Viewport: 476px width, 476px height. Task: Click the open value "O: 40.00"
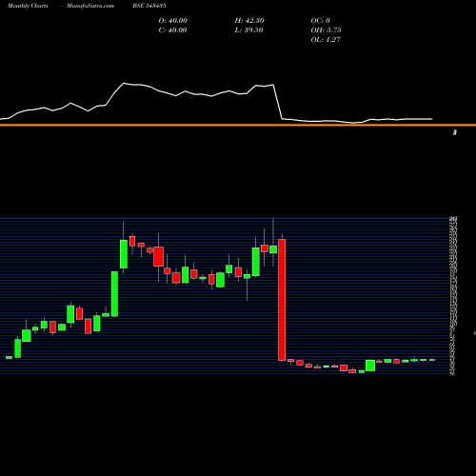tap(173, 21)
